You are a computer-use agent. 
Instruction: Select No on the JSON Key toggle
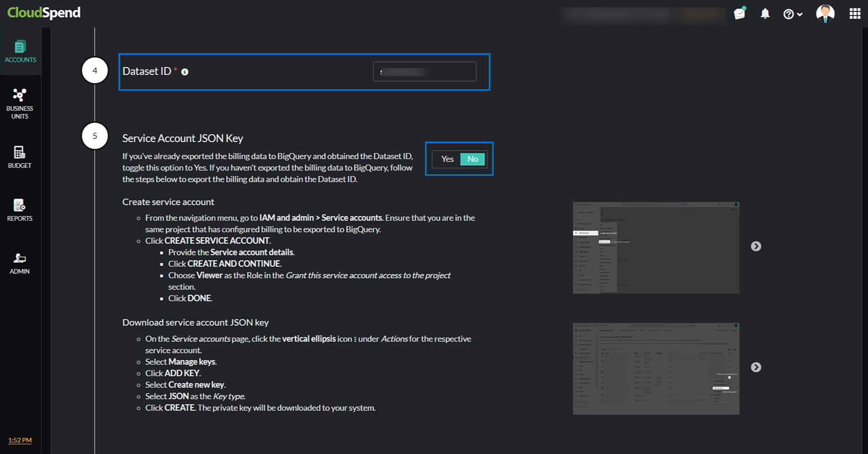click(x=473, y=159)
